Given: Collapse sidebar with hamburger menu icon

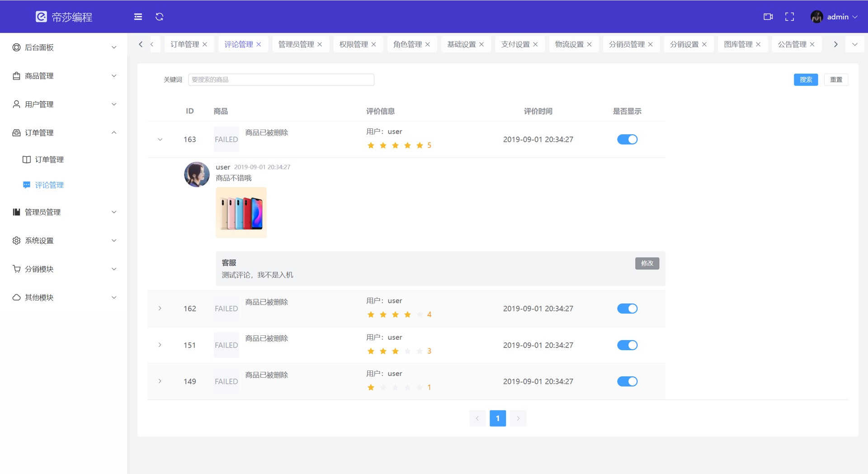Looking at the screenshot, I should tap(138, 17).
